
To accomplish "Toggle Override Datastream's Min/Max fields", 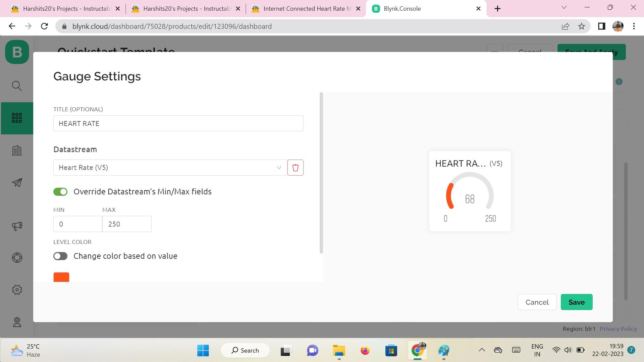I will point(60,192).
